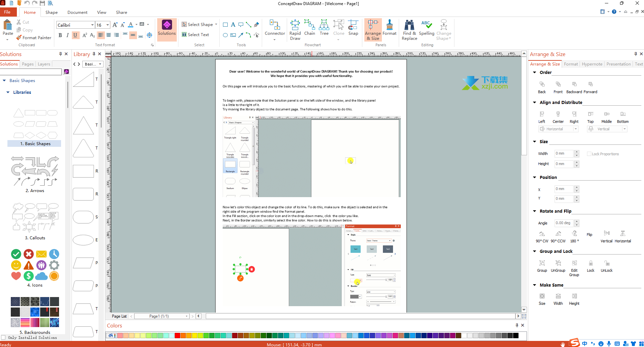Run the Spelling check
The image size is (644, 347).
tap(426, 28)
